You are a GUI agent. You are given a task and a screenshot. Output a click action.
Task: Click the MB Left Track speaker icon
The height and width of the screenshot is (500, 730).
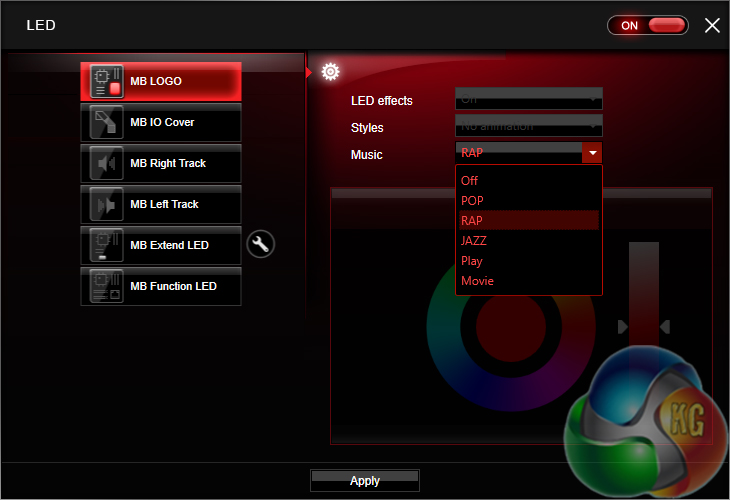tap(107, 204)
